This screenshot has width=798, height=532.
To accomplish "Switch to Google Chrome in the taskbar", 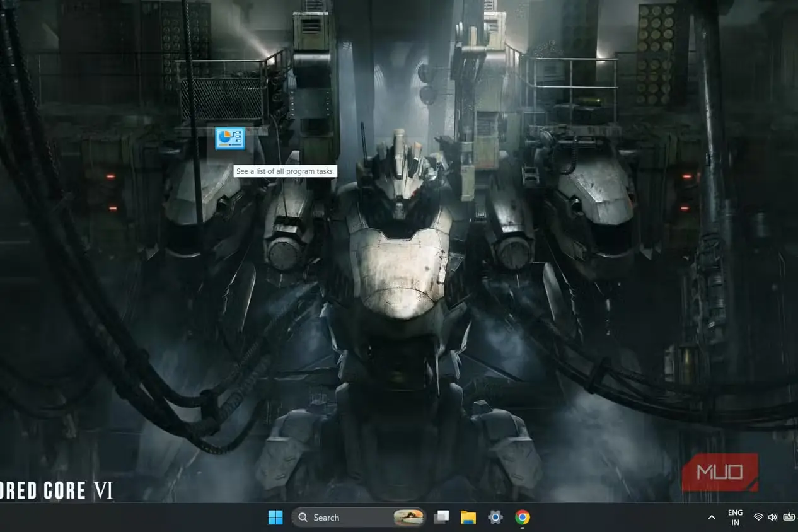I will click(522, 518).
